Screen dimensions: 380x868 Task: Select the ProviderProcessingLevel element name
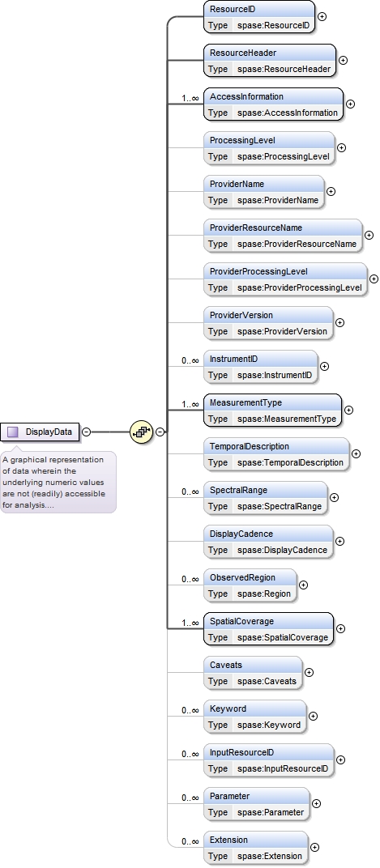[258, 272]
